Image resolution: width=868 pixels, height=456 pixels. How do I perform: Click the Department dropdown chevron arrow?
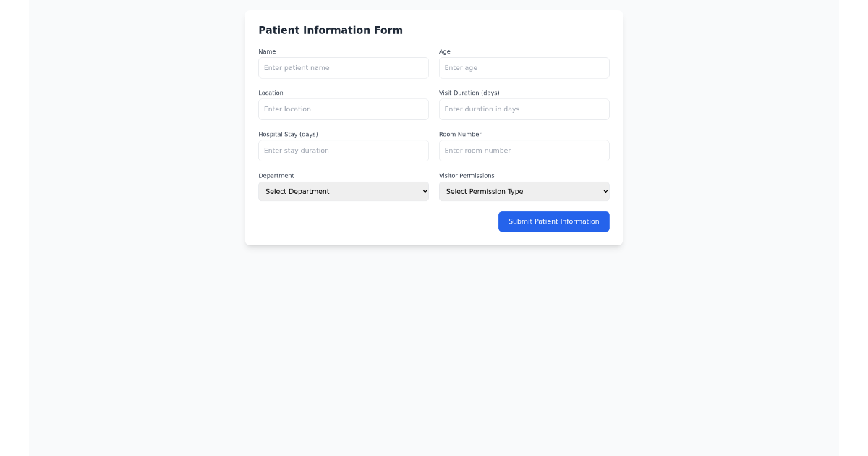click(423, 191)
